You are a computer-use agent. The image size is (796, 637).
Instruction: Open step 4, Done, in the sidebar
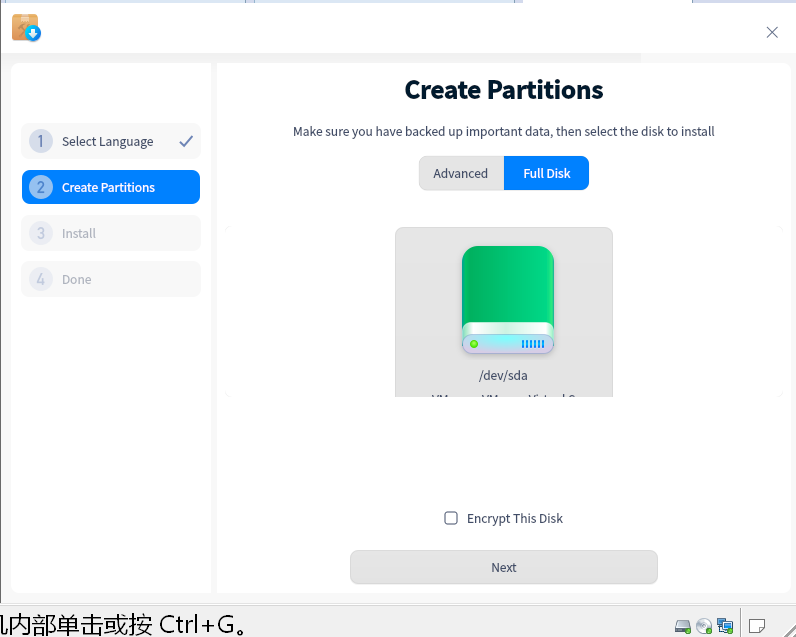111,279
